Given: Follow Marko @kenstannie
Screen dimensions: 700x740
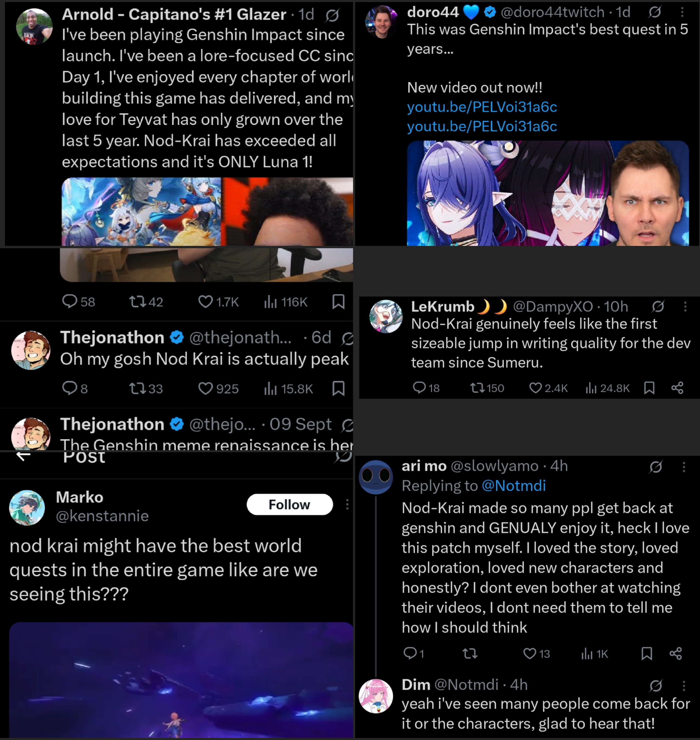Looking at the screenshot, I should coord(289,504).
